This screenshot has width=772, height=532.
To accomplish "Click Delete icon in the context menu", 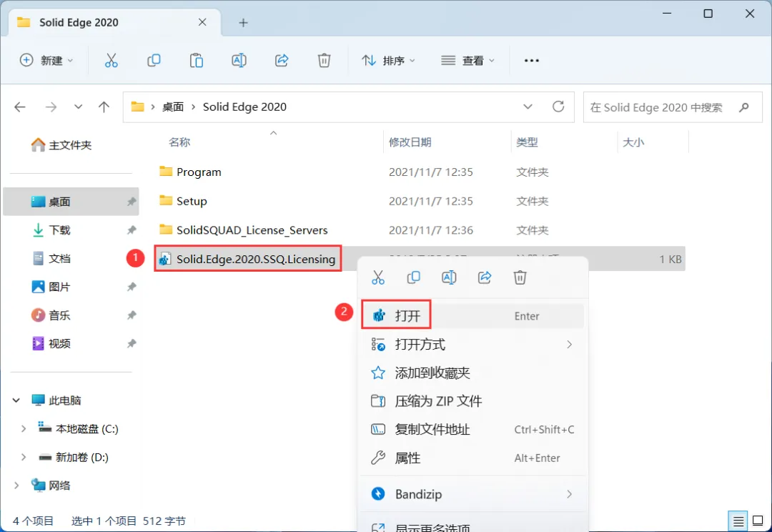I will [x=520, y=277].
